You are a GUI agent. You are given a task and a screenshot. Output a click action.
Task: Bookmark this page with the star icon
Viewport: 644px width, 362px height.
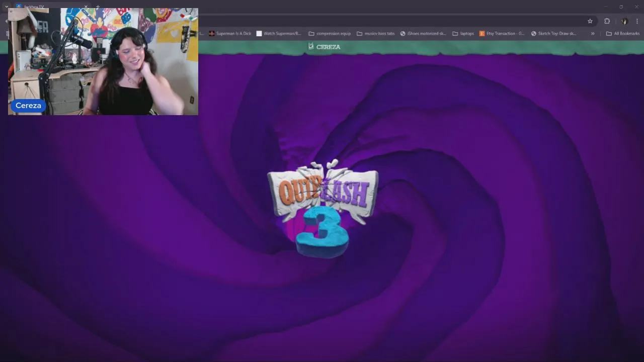click(x=590, y=21)
